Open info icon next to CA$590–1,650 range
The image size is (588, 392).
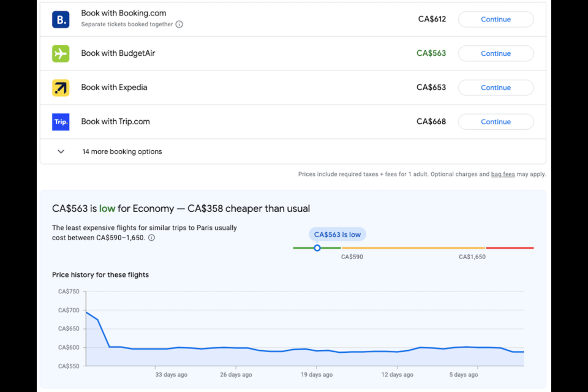point(151,238)
